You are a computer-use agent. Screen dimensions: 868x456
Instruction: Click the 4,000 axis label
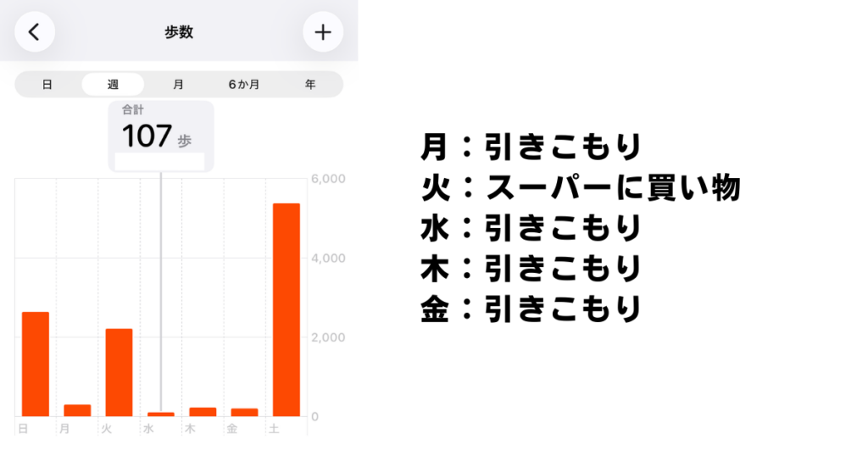(328, 259)
